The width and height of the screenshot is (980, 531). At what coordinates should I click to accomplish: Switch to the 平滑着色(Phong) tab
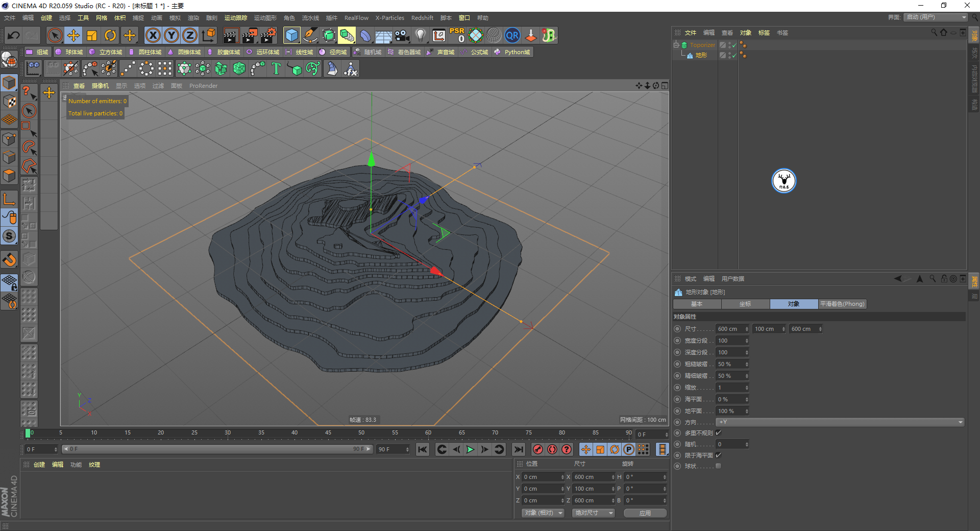coord(842,304)
